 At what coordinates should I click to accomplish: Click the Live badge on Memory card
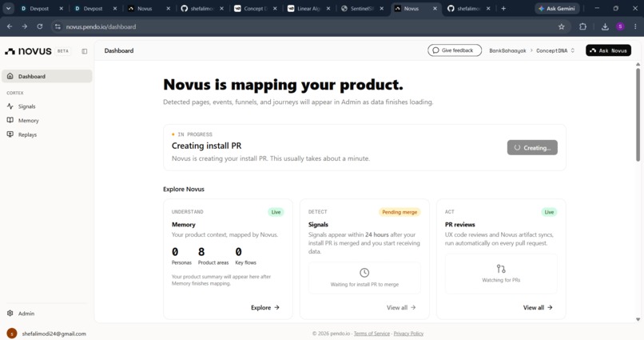276,212
